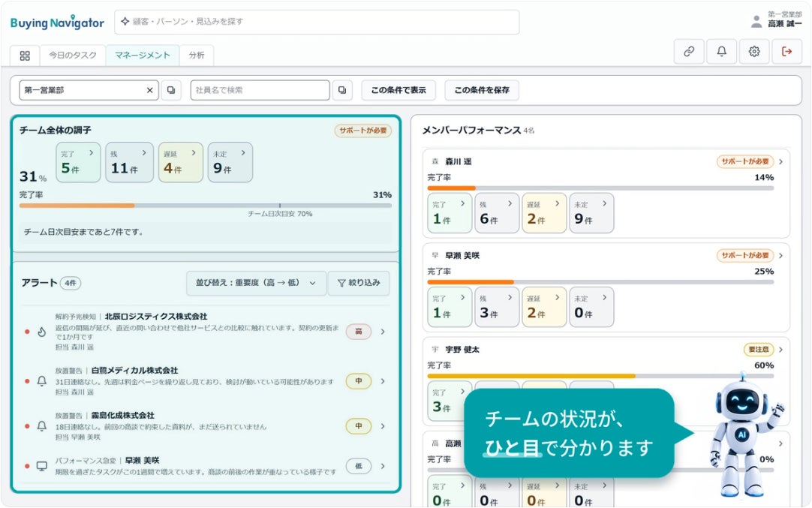This screenshot has height=508, width=812.
Task: Open notifications bell in top bar
Action: 721,51
